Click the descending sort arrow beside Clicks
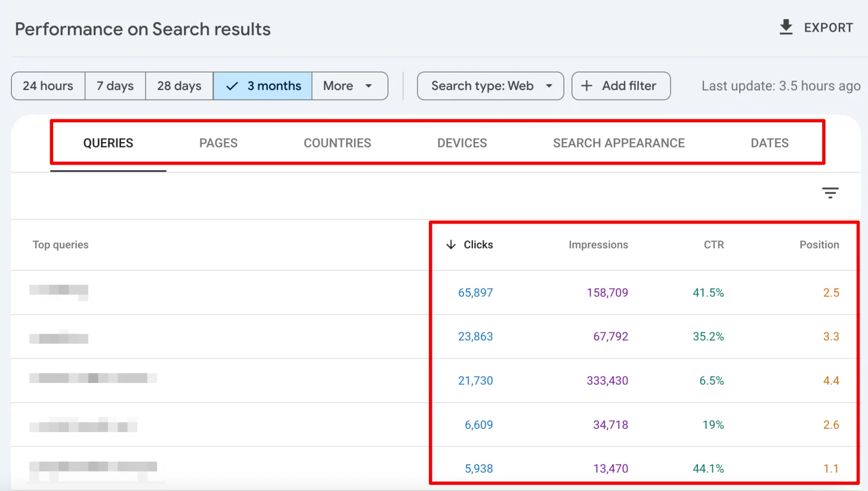The image size is (868, 491). click(450, 244)
